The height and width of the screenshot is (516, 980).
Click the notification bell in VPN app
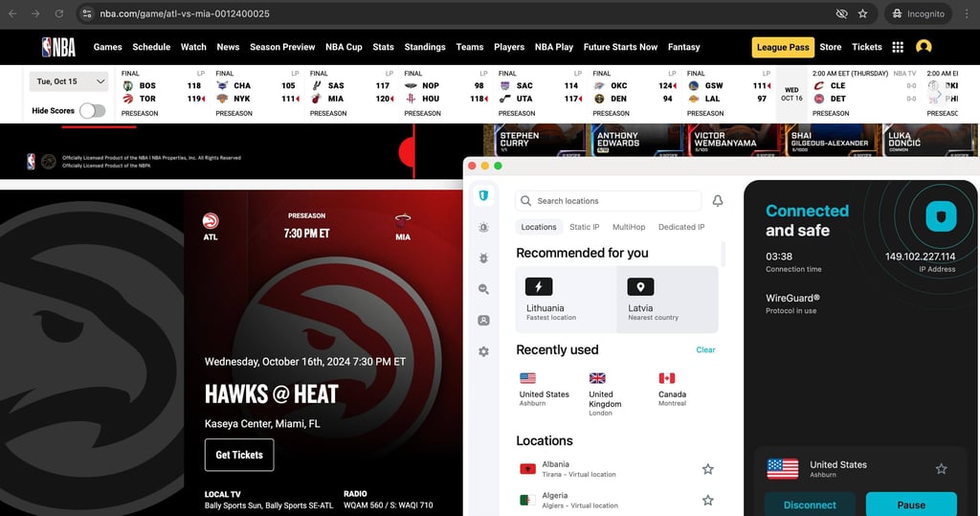click(718, 201)
